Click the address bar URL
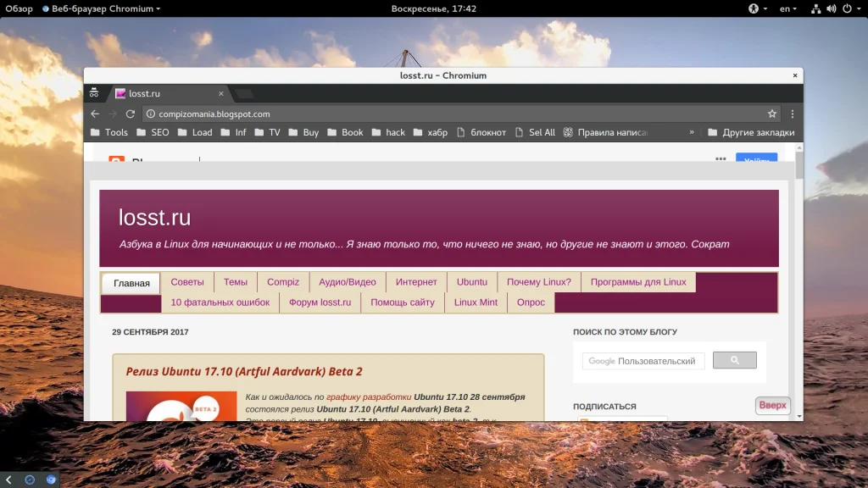 point(214,114)
